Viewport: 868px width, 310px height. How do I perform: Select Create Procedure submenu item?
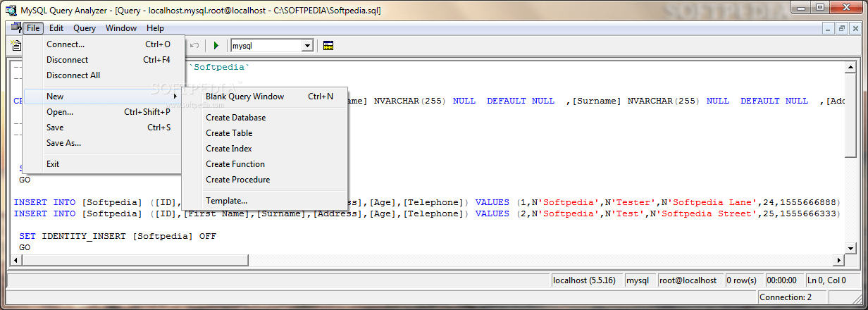265,180
